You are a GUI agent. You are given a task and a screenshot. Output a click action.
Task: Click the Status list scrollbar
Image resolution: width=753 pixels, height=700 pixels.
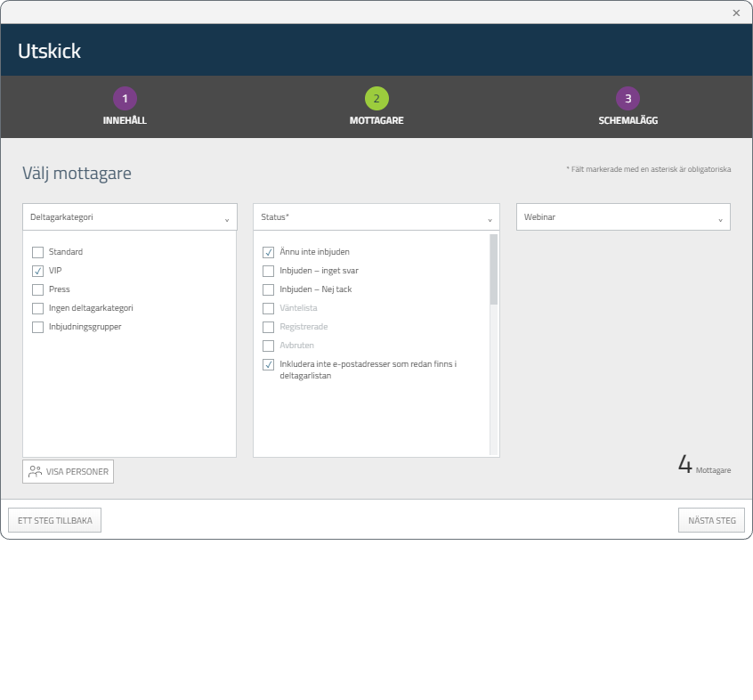494,270
